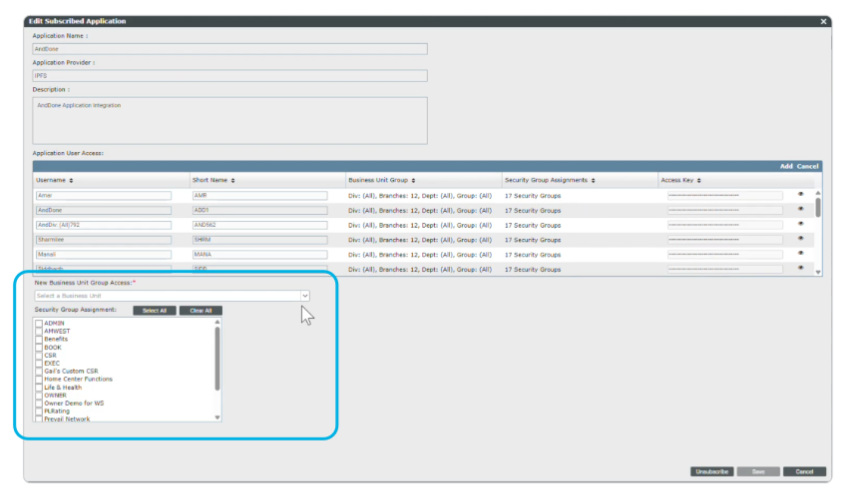Click the Short Name column header
This screenshot has height=487, width=847.
[x=210, y=180]
